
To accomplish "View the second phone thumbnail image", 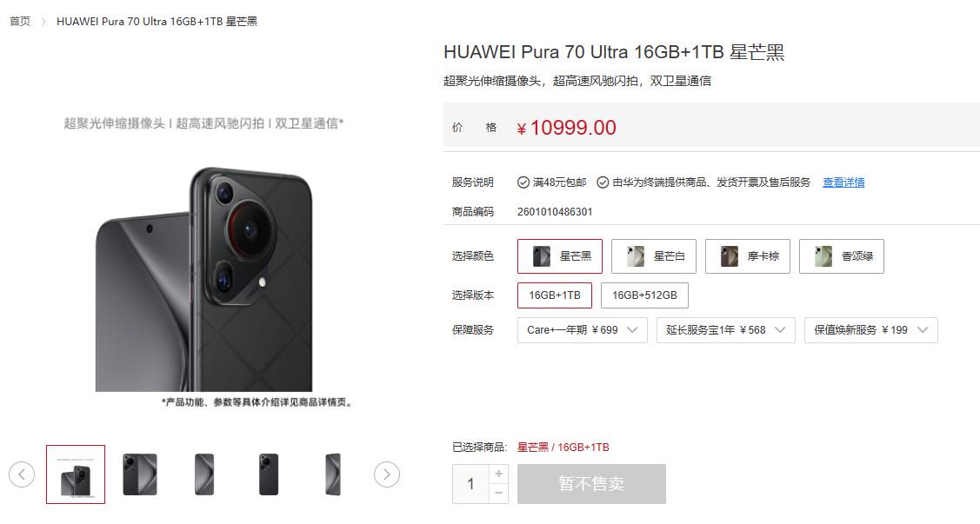I will pyautogui.click(x=140, y=474).
